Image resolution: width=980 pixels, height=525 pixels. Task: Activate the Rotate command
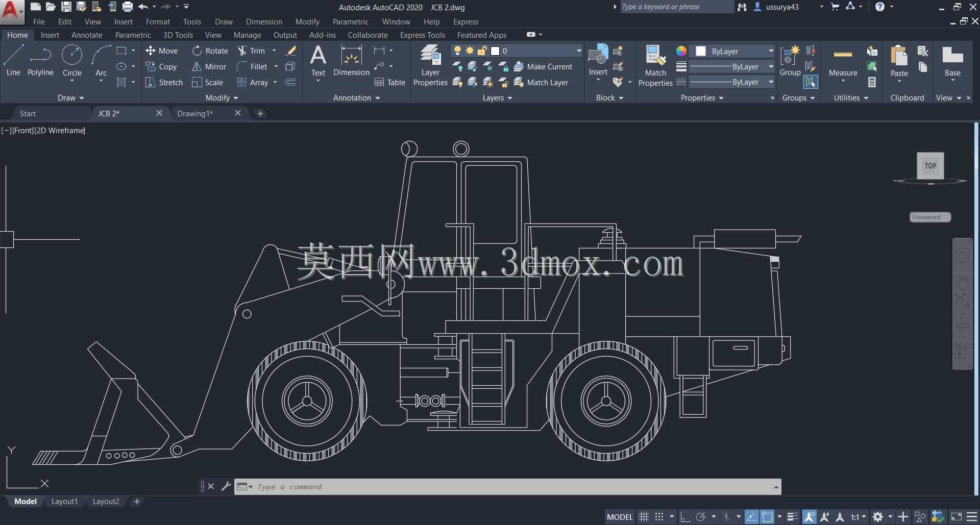point(210,51)
